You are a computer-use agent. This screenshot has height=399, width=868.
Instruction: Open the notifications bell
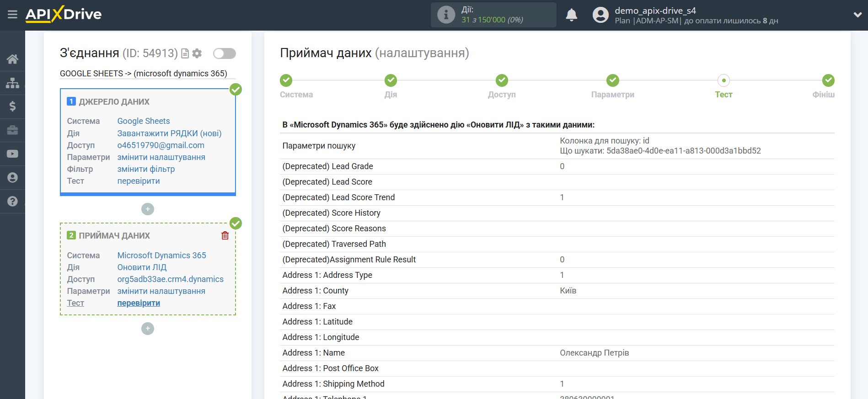tap(571, 15)
